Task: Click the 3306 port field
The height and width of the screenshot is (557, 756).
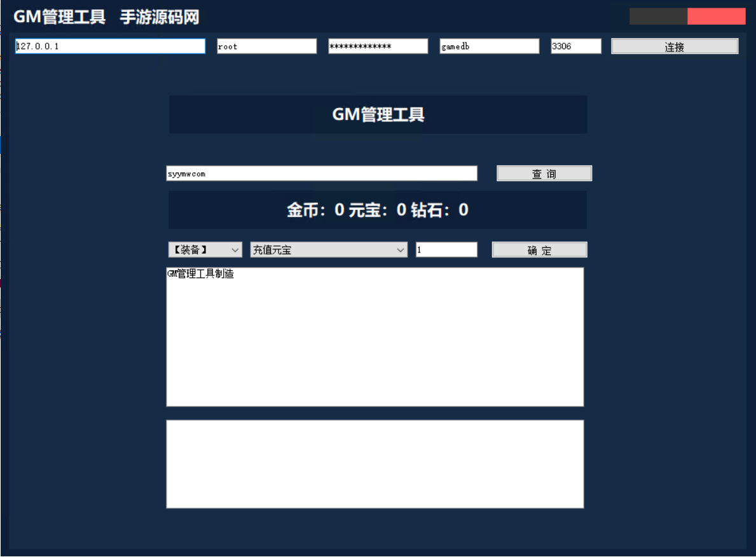Action: [x=575, y=46]
